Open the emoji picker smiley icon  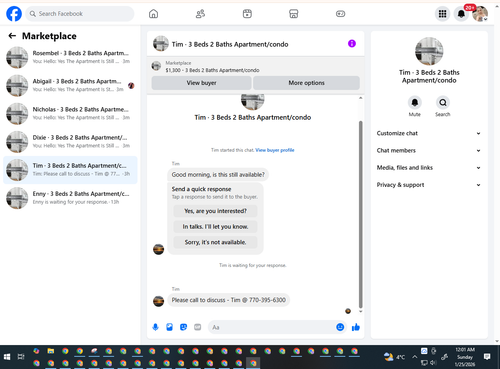click(x=340, y=327)
